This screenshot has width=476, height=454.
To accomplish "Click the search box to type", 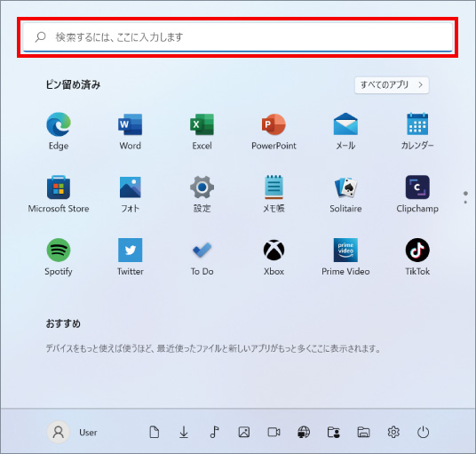I will pyautogui.click(x=238, y=37).
